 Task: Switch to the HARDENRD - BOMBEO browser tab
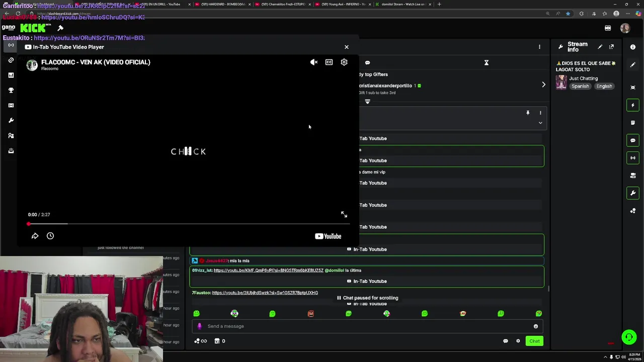223,4
